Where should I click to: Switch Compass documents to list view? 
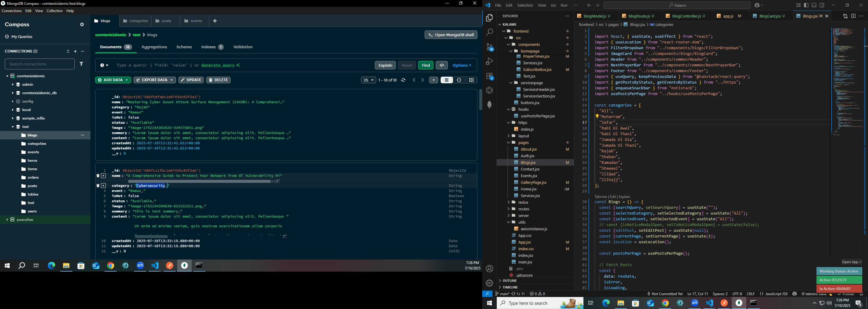pos(446,80)
